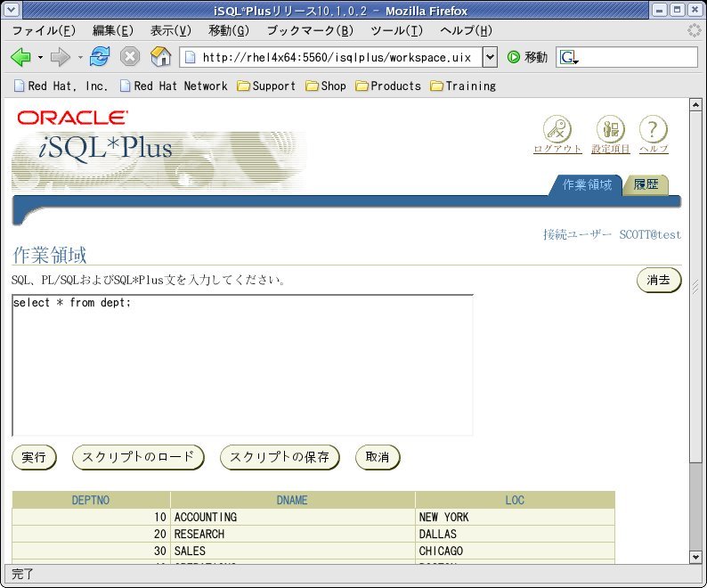Viewport: 707px width, 588px height.
Task: Reload the page with the Refresh icon
Action: click(x=100, y=57)
